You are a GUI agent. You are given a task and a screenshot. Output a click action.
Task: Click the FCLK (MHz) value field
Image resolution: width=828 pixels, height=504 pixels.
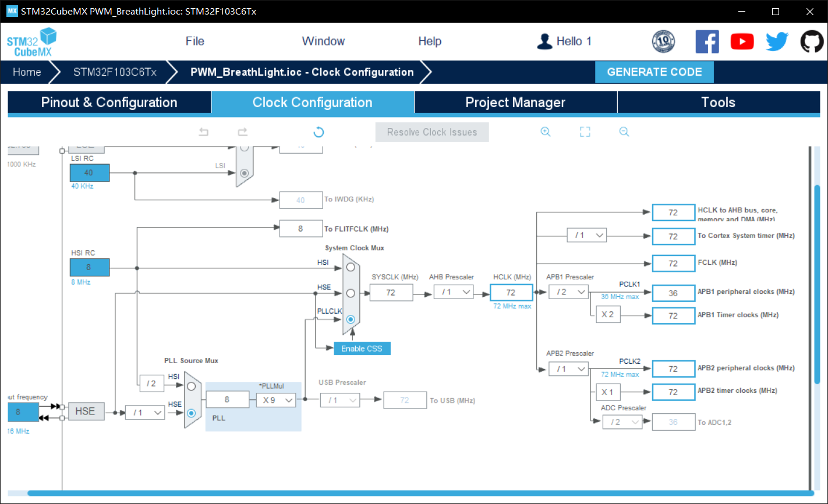[674, 264]
